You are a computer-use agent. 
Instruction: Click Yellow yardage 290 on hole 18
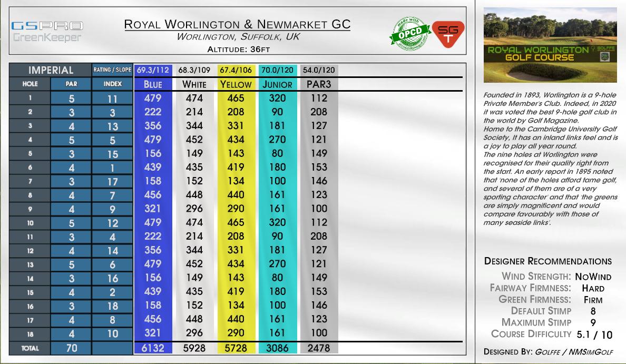pos(236,333)
